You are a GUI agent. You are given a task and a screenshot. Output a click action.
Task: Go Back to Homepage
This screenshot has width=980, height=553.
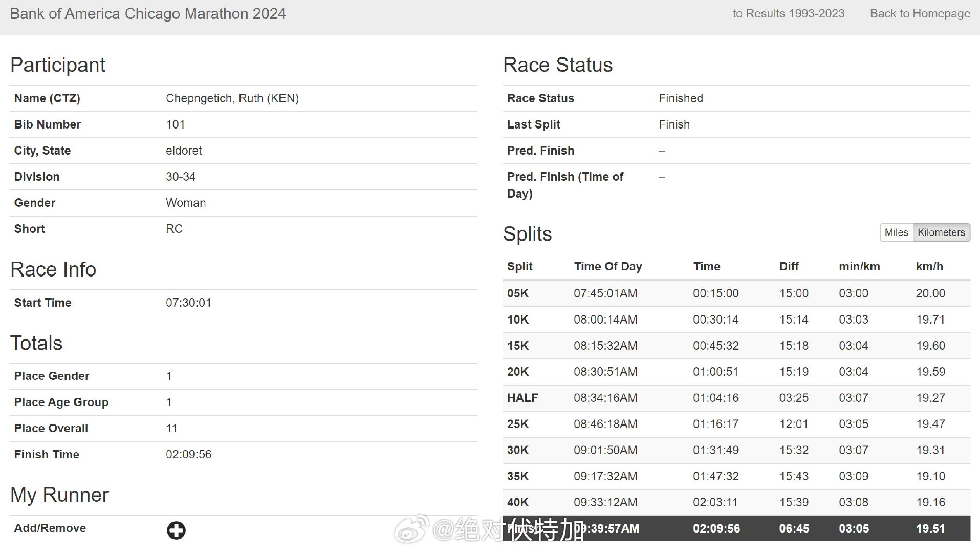[x=920, y=14]
